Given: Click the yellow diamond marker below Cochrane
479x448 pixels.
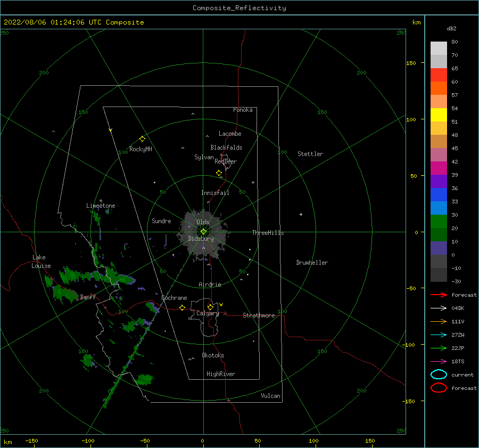Looking at the screenshot, I should click(x=183, y=307).
